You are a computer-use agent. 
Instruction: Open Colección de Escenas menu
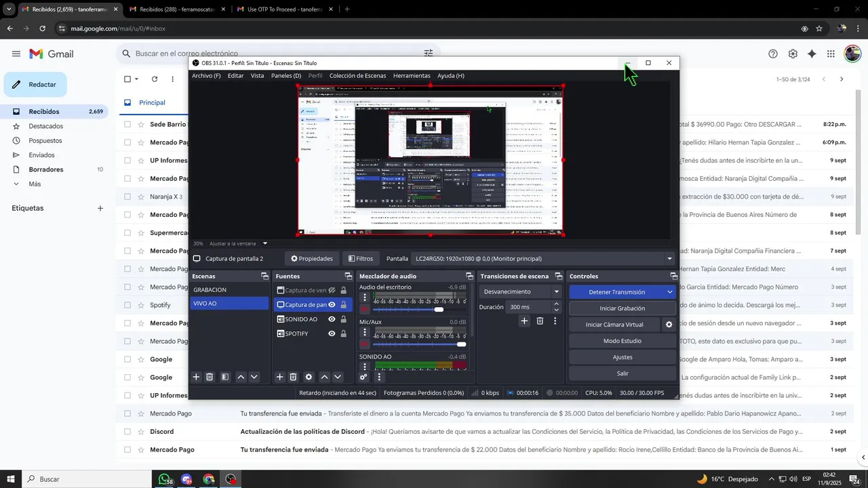357,75
